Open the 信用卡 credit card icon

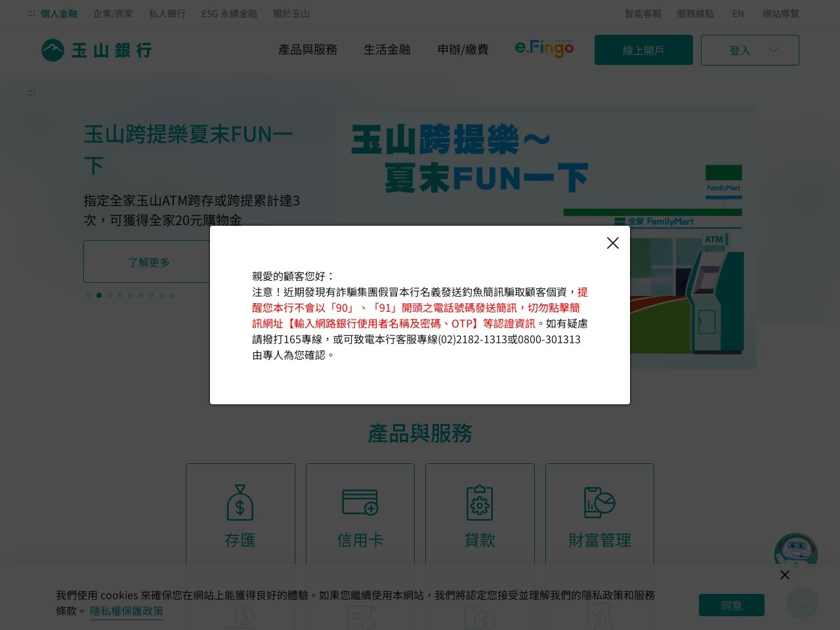coord(360,503)
